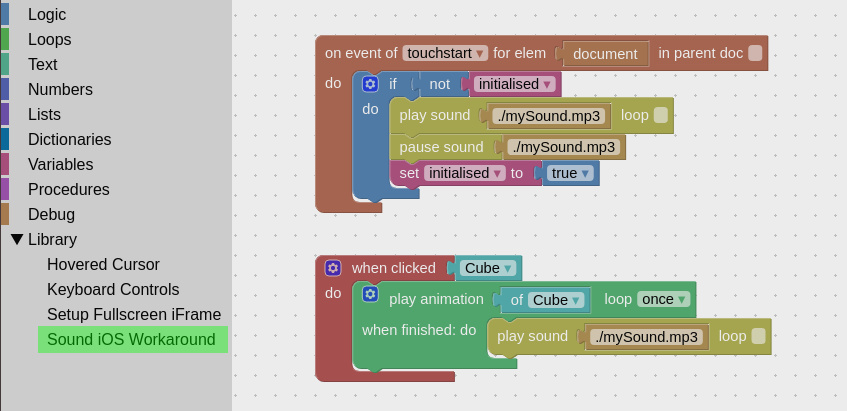Open the Procedures category
The width and height of the screenshot is (847, 411).
[x=69, y=189]
